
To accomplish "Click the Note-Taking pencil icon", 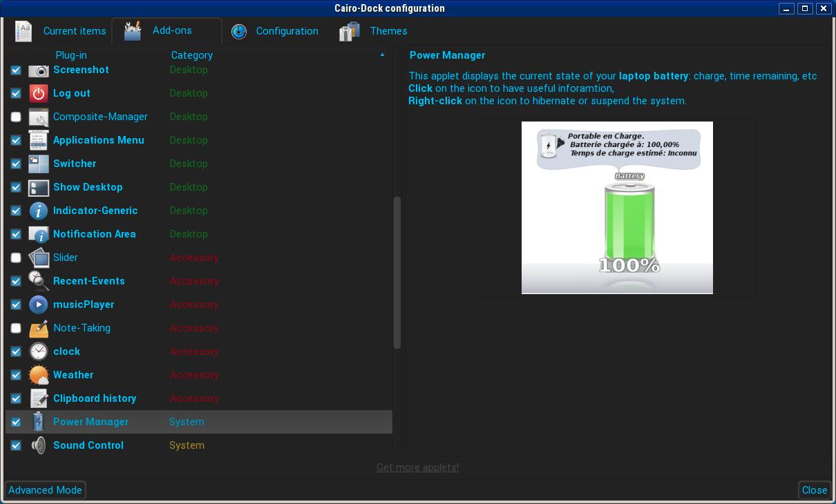I will [39, 328].
